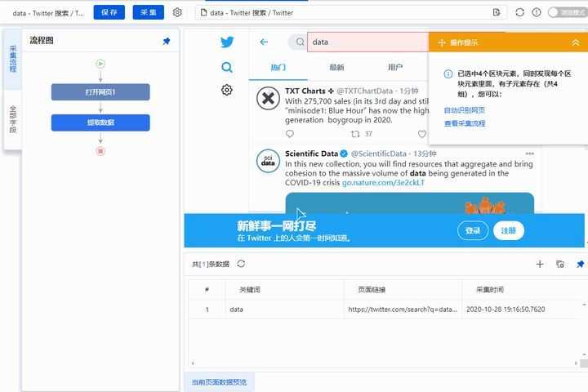Click the @TXTChartData handle
The height and width of the screenshot is (392, 588).
coord(364,91)
